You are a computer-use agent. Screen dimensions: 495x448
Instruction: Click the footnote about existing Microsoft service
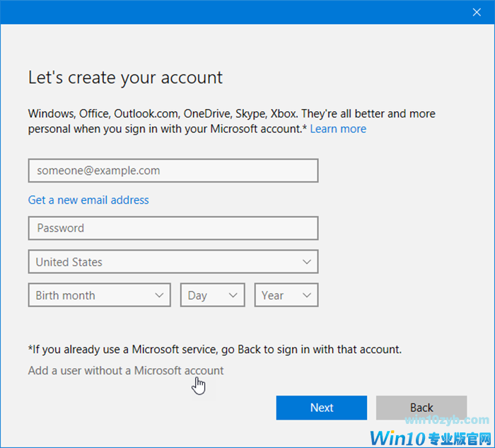point(214,349)
